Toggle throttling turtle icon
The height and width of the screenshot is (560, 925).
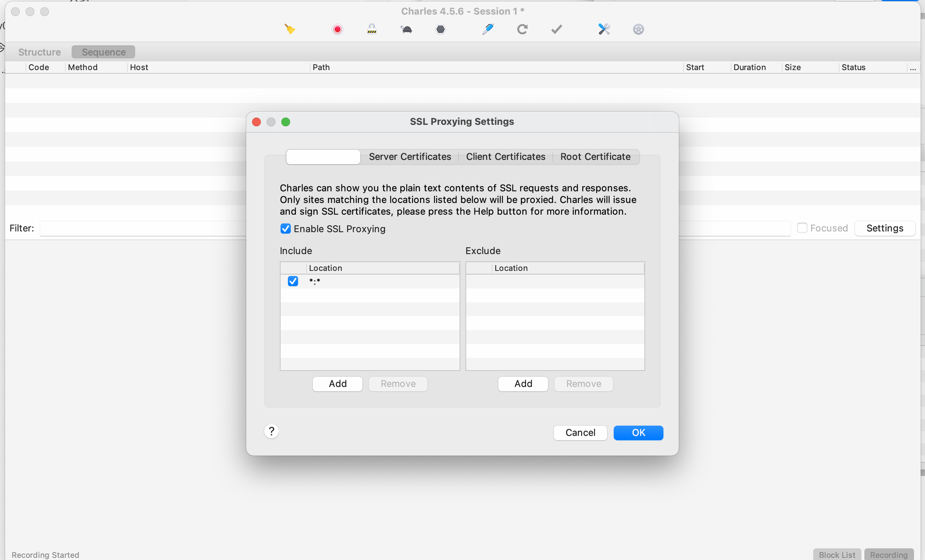point(406,29)
